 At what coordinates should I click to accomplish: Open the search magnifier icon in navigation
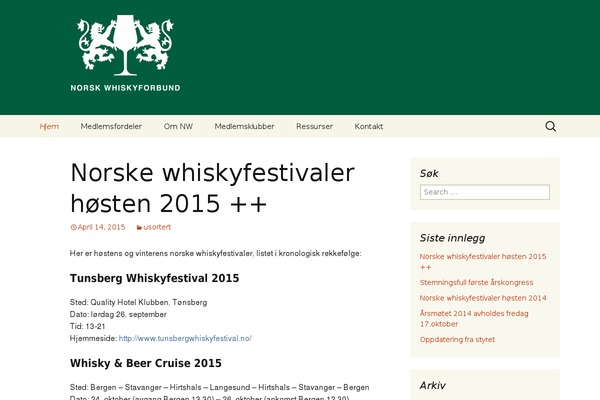pyautogui.click(x=550, y=126)
